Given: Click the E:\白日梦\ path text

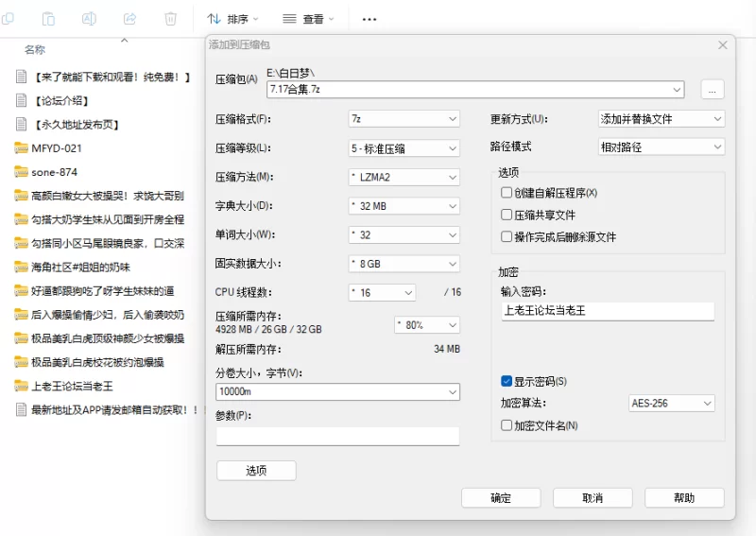Looking at the screenshot, I should tap(290, 73).
